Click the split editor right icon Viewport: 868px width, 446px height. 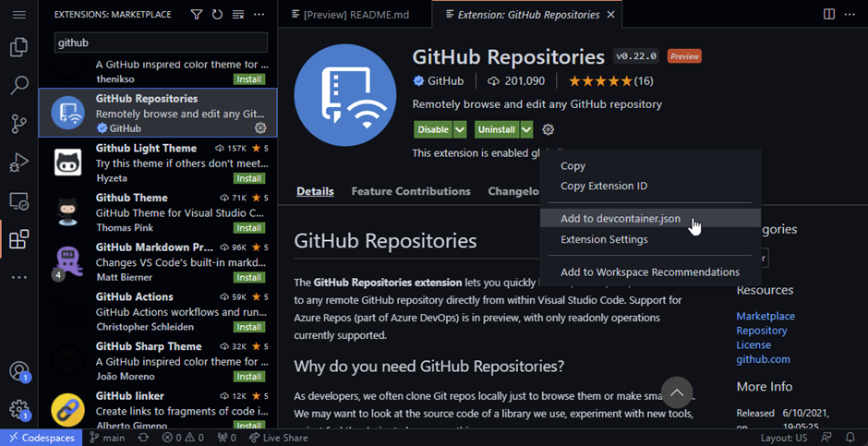click(x=828, y=15)
